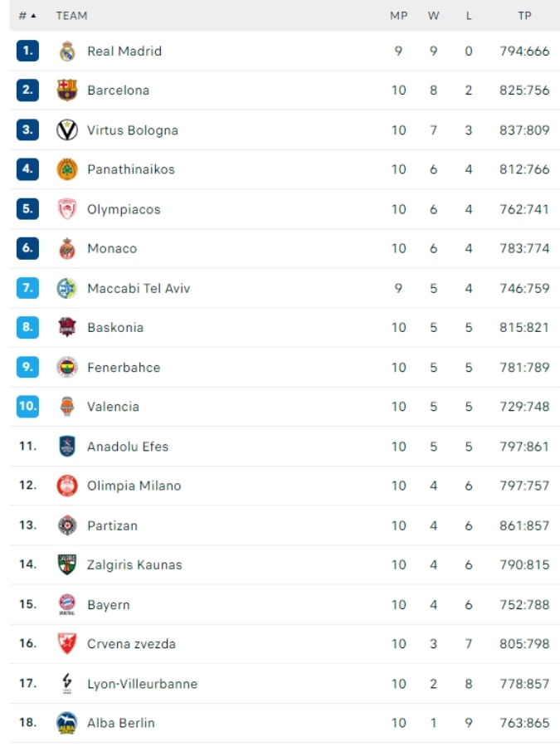The image size is (560, 747).
Task: Click the Barcelona team logo
Action: [x=67, y=90]
